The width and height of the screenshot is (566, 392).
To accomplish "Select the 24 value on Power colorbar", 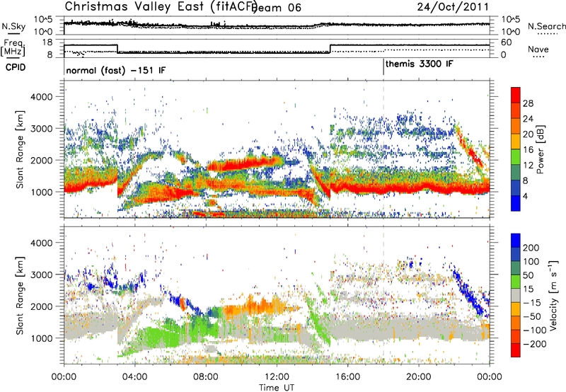I will click(x=528, y=119).
